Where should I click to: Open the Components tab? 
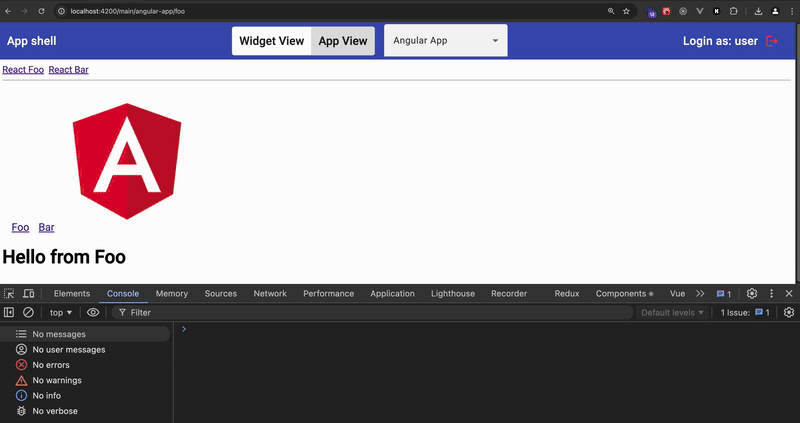click(x=624, y=293)
